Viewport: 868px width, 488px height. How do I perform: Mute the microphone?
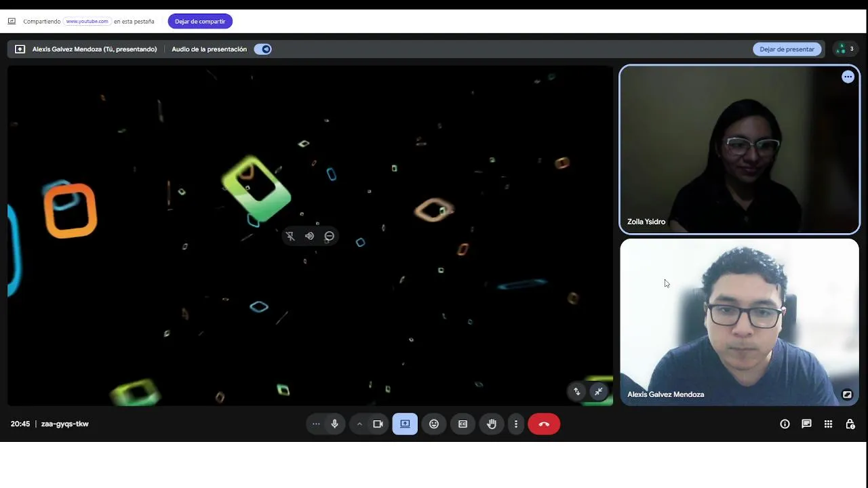click(x=334, y=424)
